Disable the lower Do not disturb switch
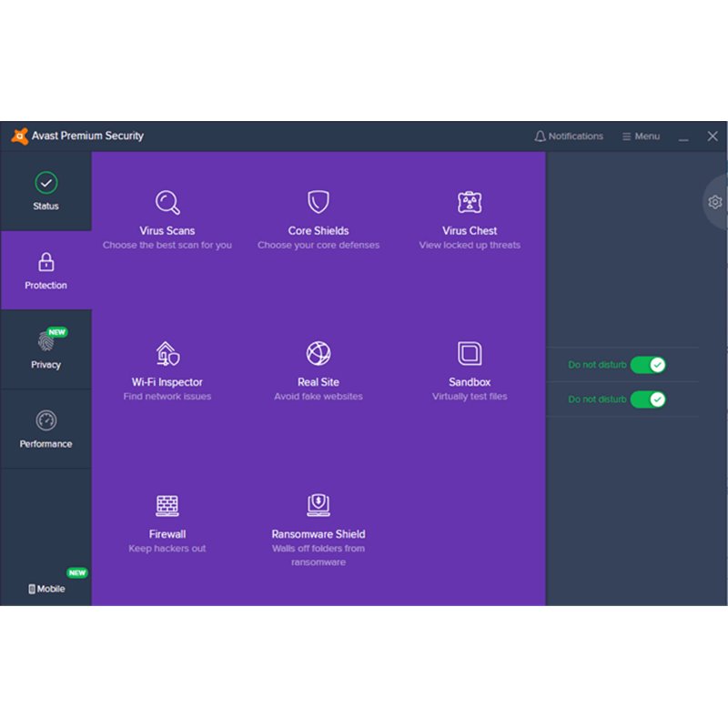Screen dimensions: 728x728 coord(648,399)
